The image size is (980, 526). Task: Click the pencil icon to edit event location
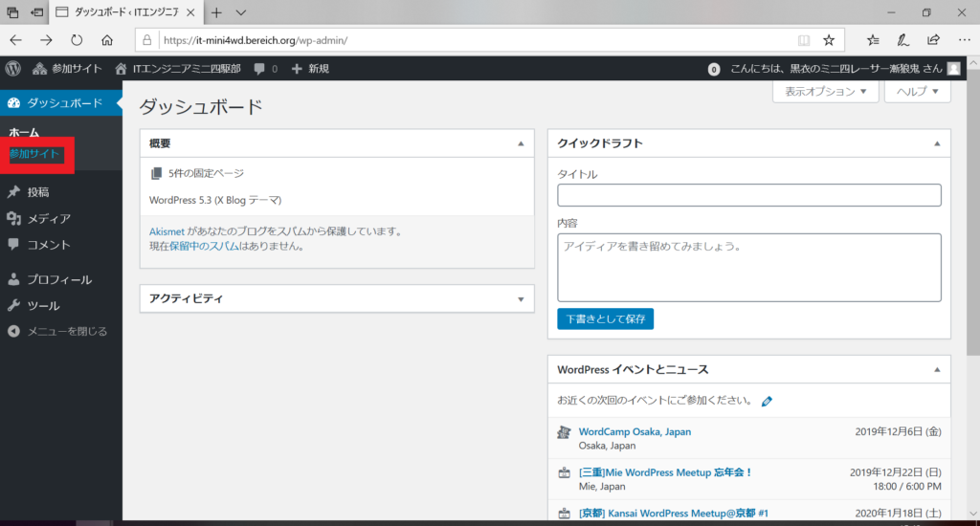click(x=767, y=401)
